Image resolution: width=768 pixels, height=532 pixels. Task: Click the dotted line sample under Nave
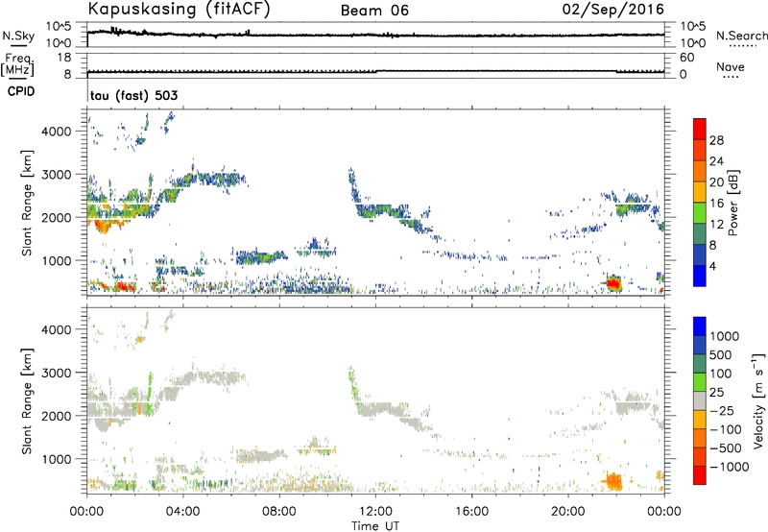coord(731,77)
